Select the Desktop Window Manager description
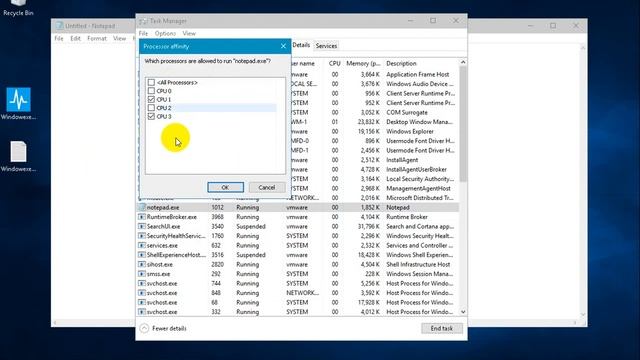The width and height of the screenshot is (640, 360). click(x=419, y=122)
